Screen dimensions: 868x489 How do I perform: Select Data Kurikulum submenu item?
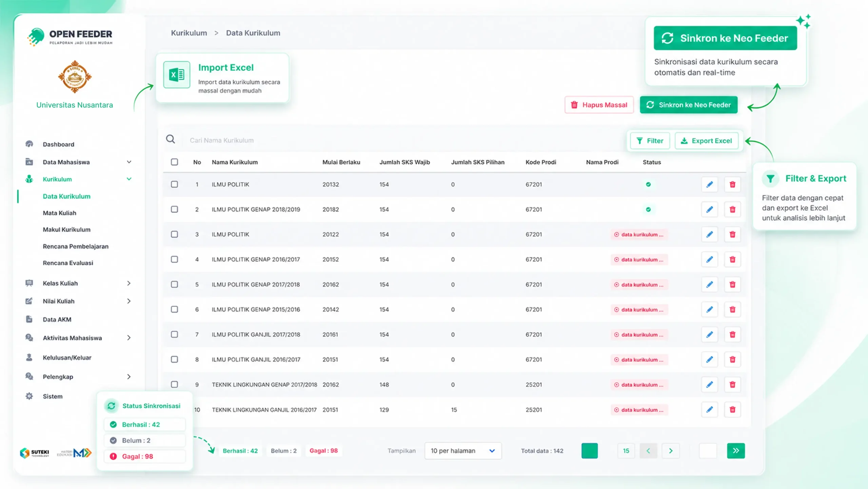(66, 196)
